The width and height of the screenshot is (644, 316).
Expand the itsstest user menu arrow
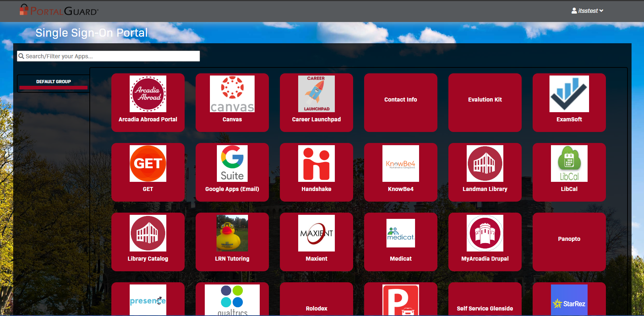(x=601, y=11)
